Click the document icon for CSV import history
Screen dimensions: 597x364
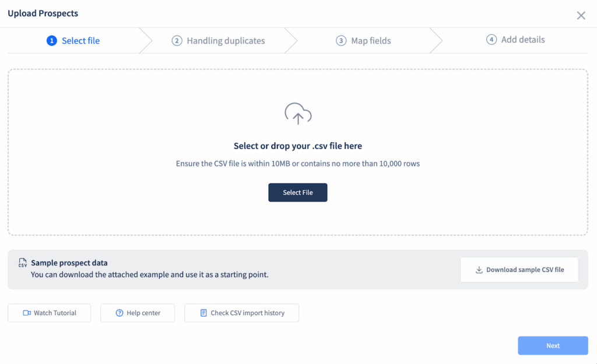pos(203,313)
